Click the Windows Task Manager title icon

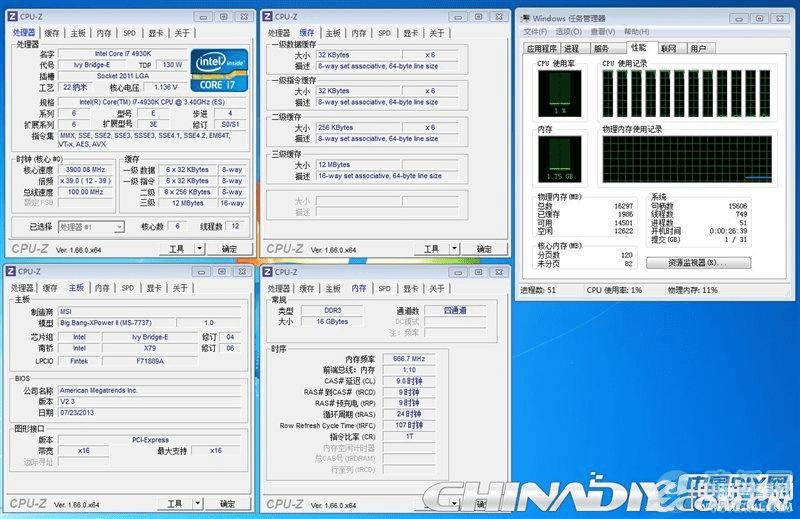pos(525,18)
